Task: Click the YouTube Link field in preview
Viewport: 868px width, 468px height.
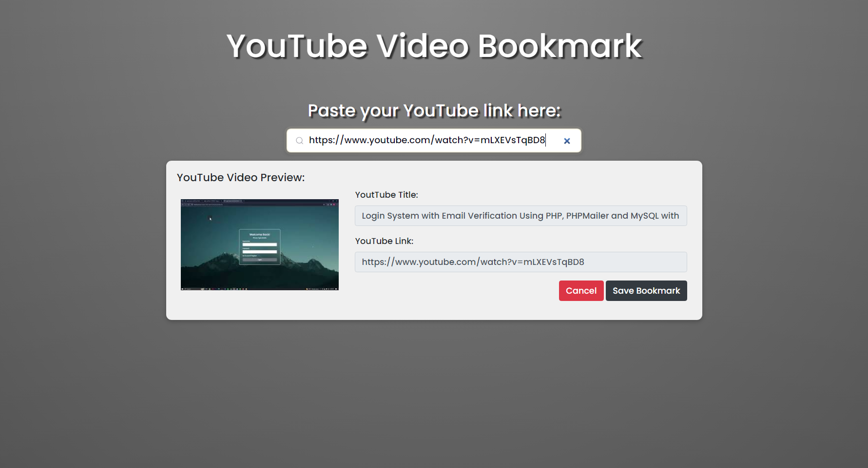Action: point(521,262)
